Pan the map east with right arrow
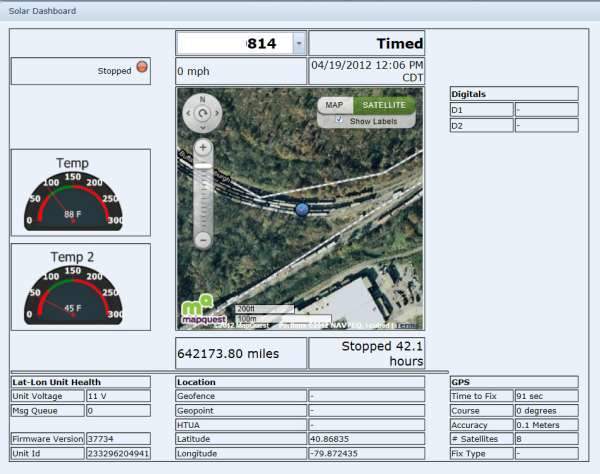This screenshot has height=474, width=600. 217,115
